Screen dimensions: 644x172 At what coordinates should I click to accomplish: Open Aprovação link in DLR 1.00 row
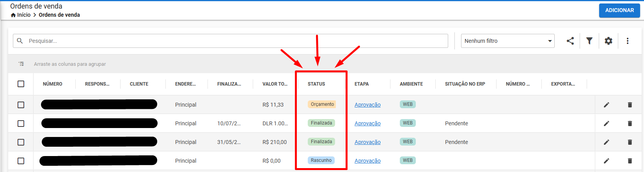[x=367, y=123]
